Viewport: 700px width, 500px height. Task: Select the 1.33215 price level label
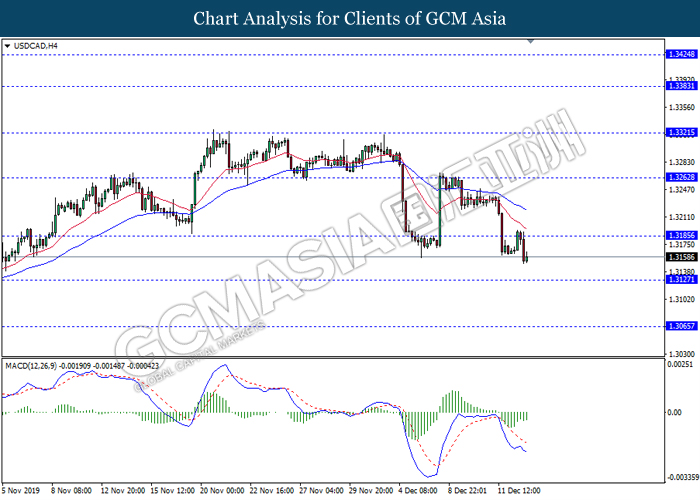(x=681, y=132)
